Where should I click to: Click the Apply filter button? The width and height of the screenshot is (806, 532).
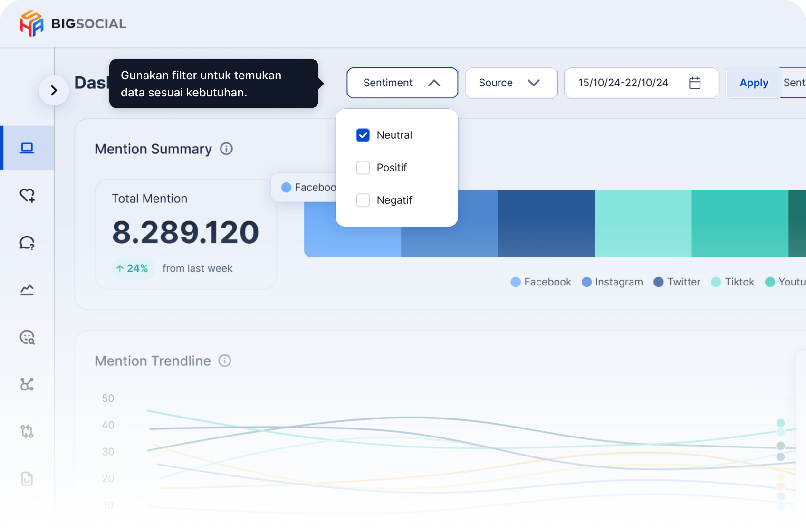click(x=753, y=83)
